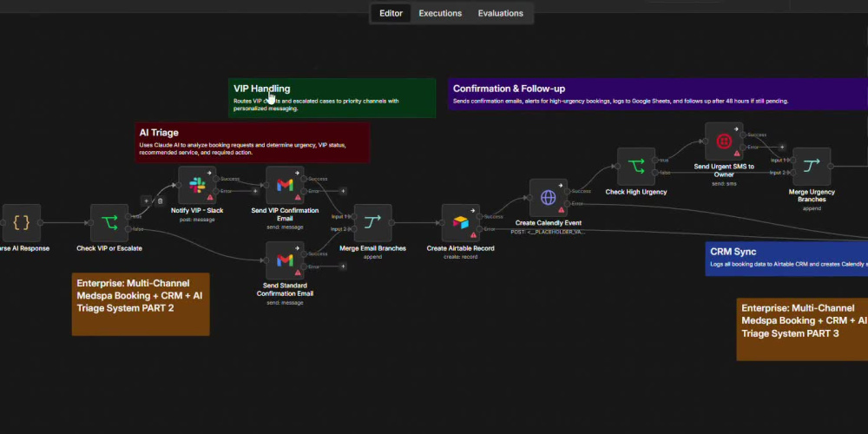The image size is (868, 434).
Task: Click Error output handle of Create Calendly Event
Action: pos(568,204)
